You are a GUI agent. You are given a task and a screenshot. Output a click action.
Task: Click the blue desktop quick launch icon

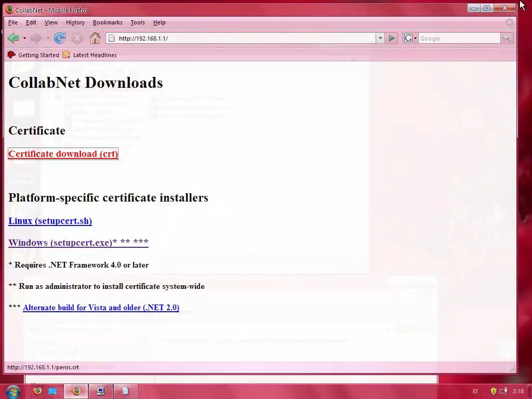[52, 391]
